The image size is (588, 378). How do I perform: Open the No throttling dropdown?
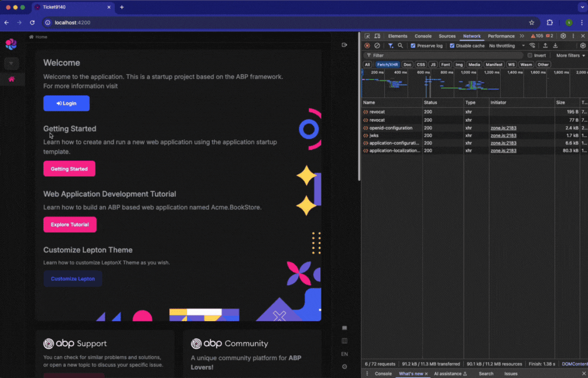pos(506,45)
